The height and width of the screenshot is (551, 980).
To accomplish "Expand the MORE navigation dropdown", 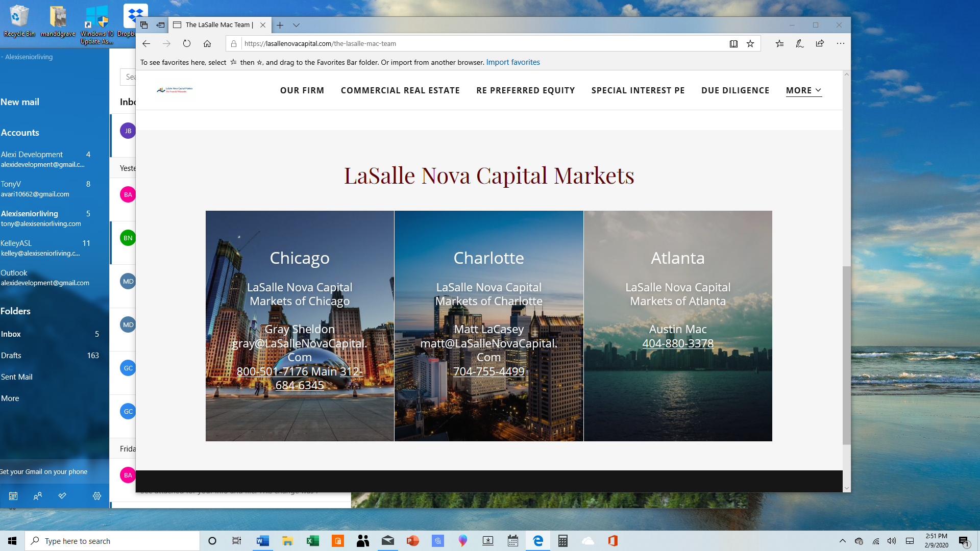I will click(804, 90).
